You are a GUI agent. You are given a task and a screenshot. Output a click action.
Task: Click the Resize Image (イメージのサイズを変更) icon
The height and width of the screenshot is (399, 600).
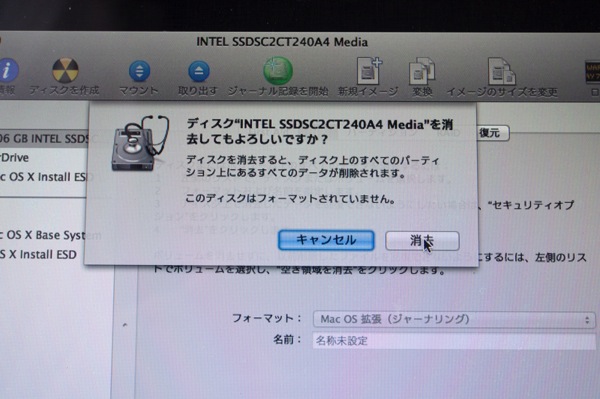tap(502, 71)
